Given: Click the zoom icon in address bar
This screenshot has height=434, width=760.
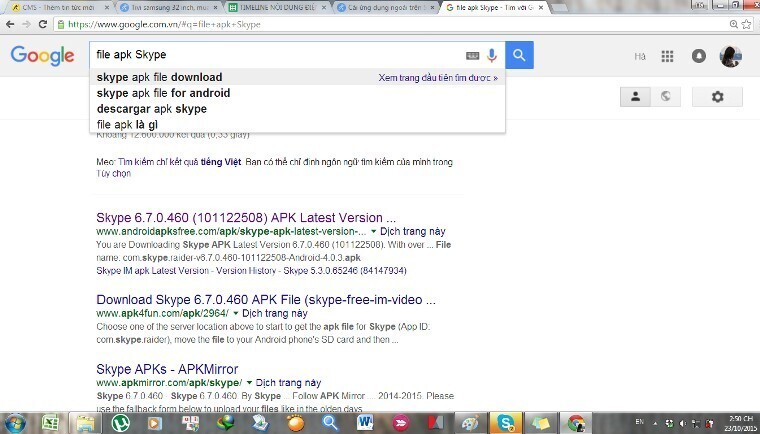Looking at the screenshot, I should (x=734, y=24).
